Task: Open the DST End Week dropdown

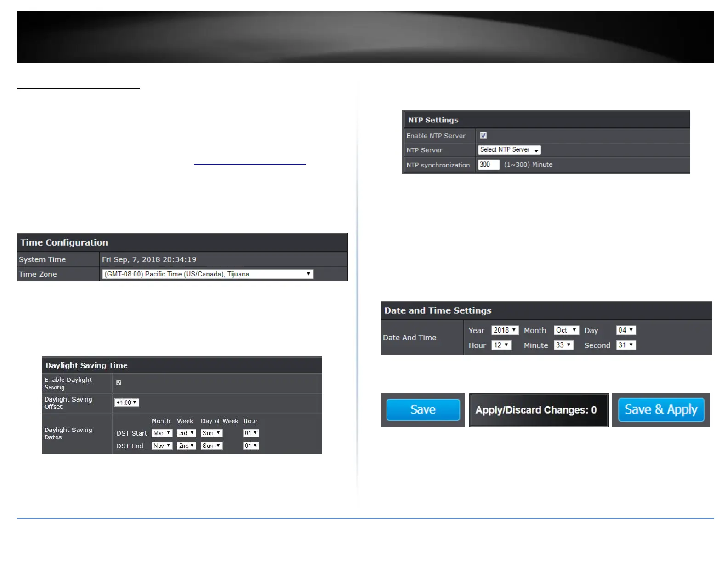Action: tap(187, 446)
